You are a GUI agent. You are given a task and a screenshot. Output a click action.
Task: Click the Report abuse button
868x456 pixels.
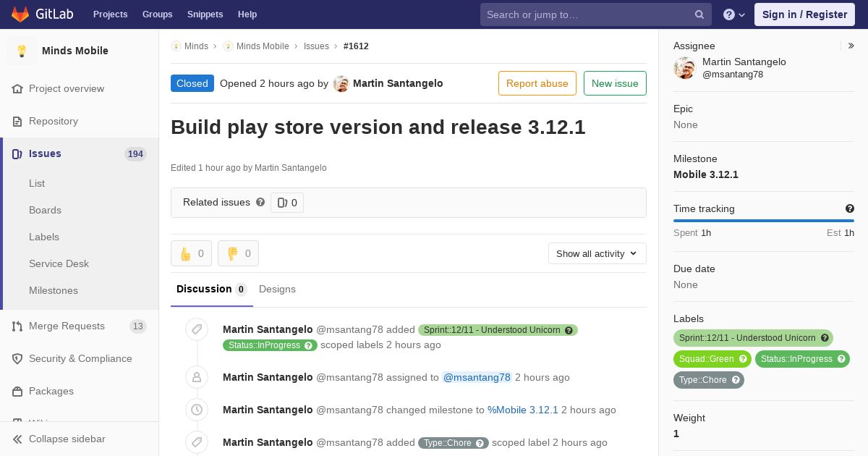coord(537,83)
